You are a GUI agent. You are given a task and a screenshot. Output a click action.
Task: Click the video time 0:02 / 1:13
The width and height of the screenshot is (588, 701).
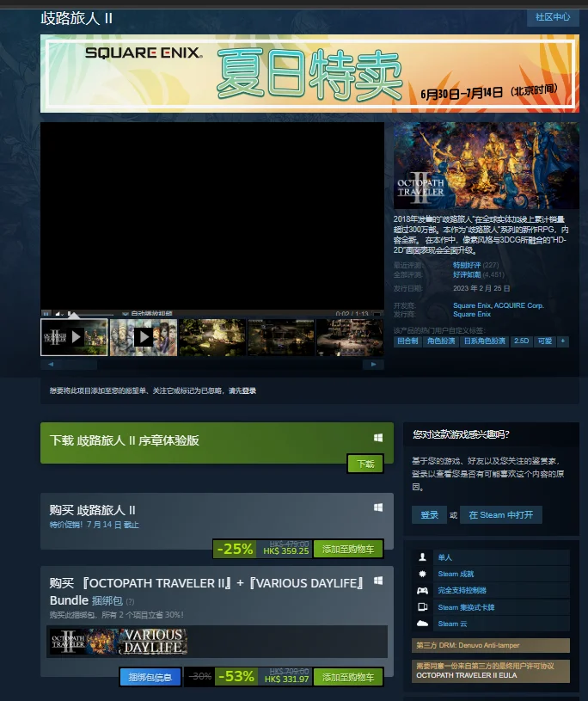(352, 314)
